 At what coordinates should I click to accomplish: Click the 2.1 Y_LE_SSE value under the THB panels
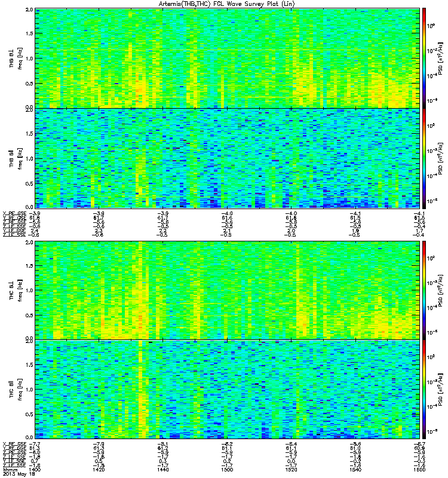[x=228, y=231]
